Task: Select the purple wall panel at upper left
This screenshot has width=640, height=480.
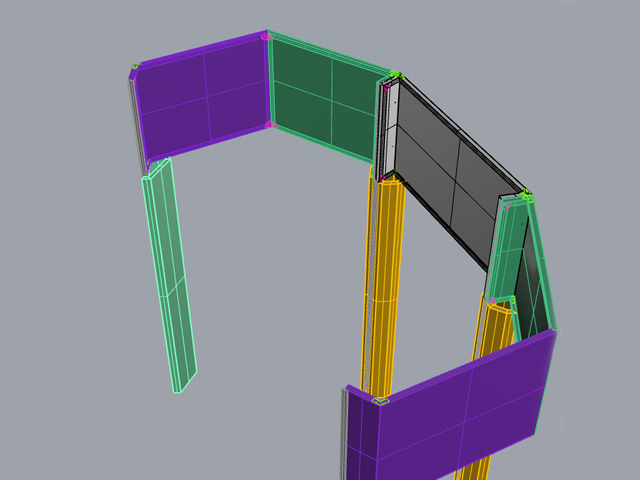Action: [205, 95]
